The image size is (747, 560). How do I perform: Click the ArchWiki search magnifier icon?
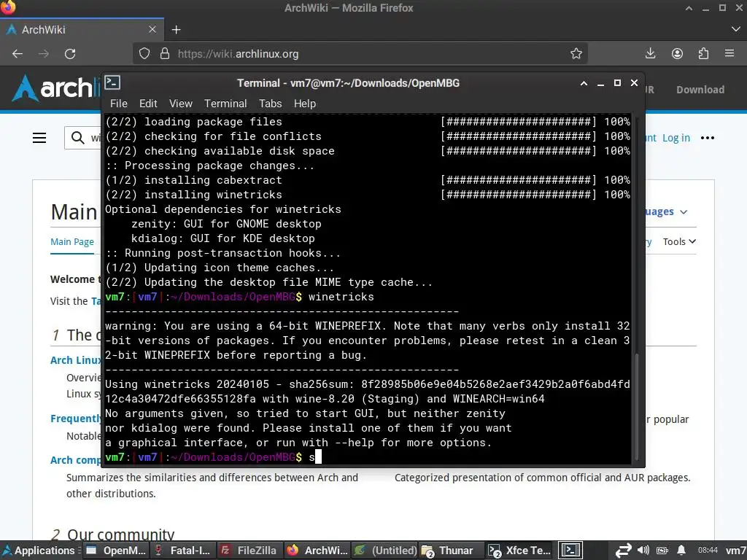tap(77, 138)
